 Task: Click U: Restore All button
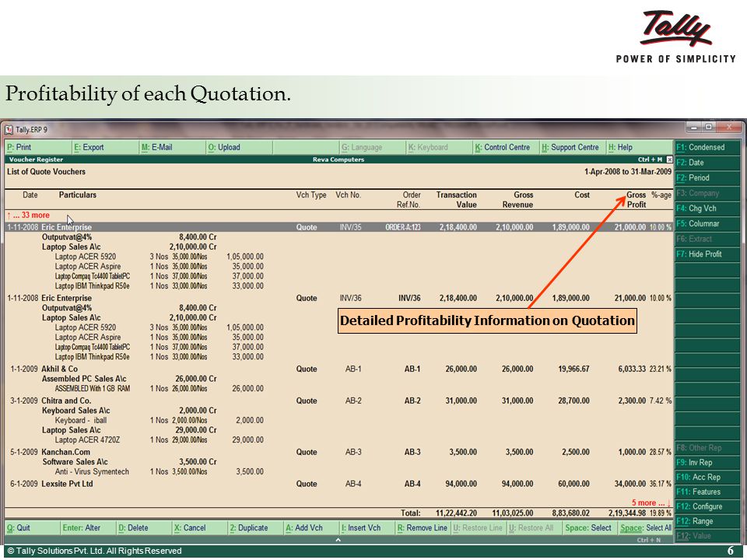[534, 527]
